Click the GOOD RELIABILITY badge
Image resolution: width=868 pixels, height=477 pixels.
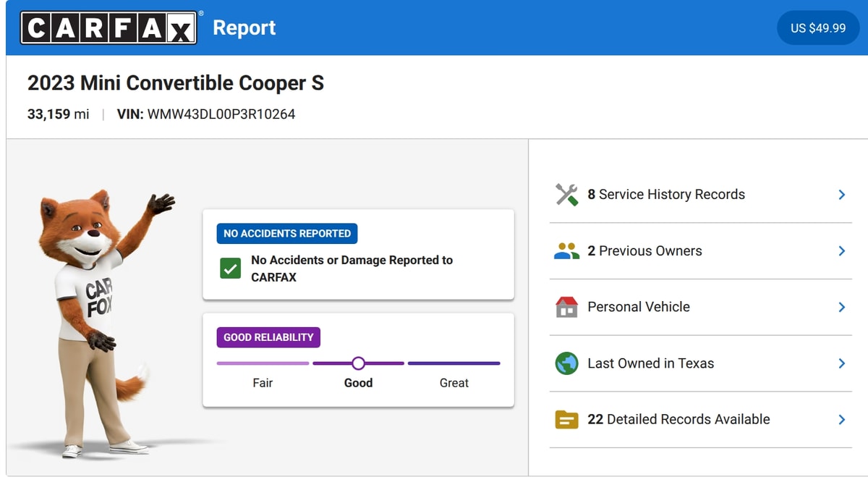(x=268, y=337)
